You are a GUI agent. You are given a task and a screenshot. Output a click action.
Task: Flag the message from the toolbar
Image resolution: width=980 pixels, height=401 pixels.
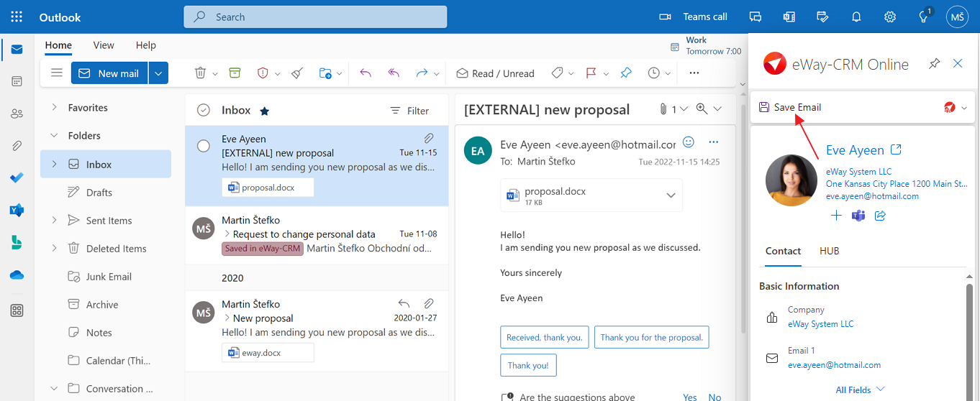click(591, 73)
